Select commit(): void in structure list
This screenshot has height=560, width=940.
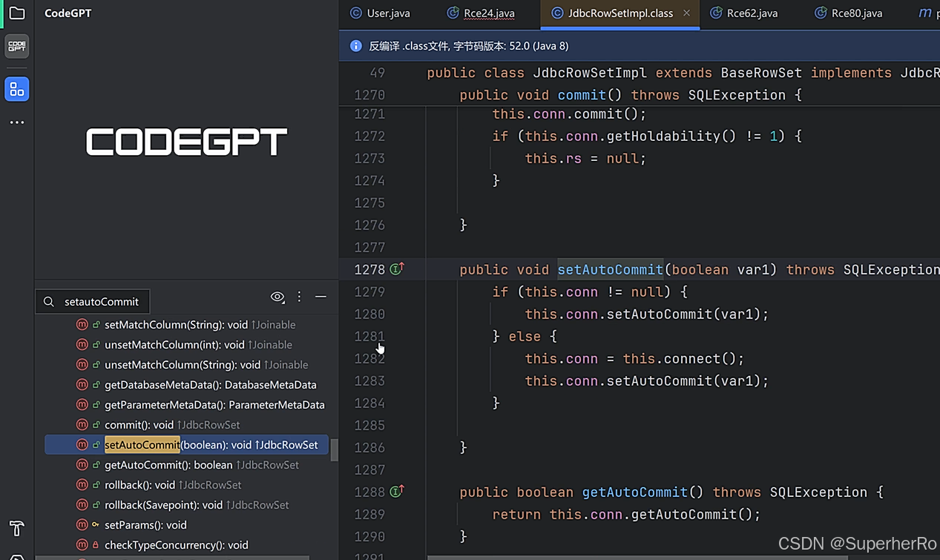(x=185, y=425)
